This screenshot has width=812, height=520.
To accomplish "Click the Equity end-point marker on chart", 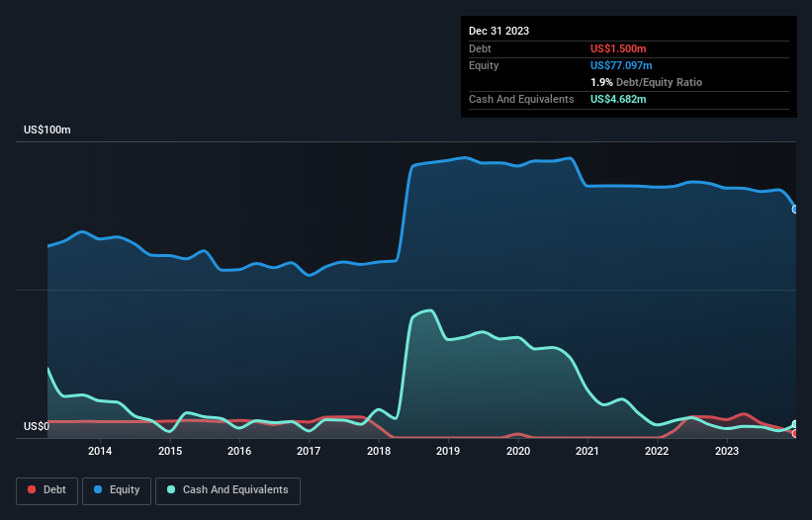I will pos(795,210).
